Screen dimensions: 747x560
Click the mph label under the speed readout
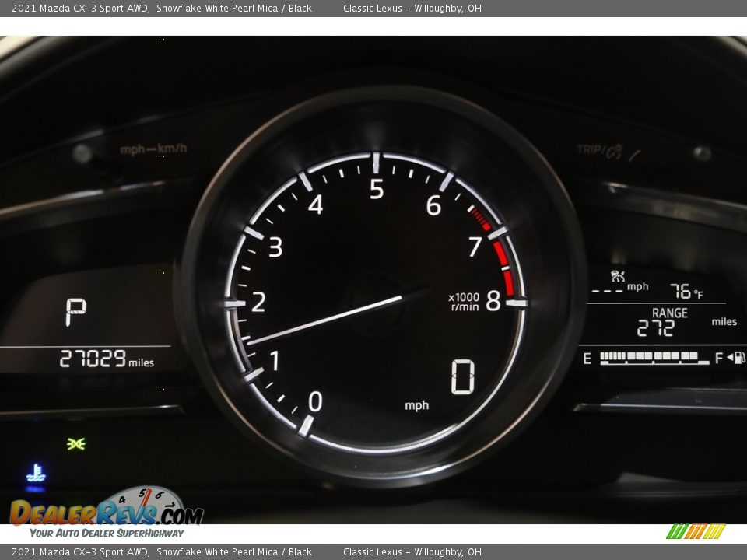click(x=417, y=406)
